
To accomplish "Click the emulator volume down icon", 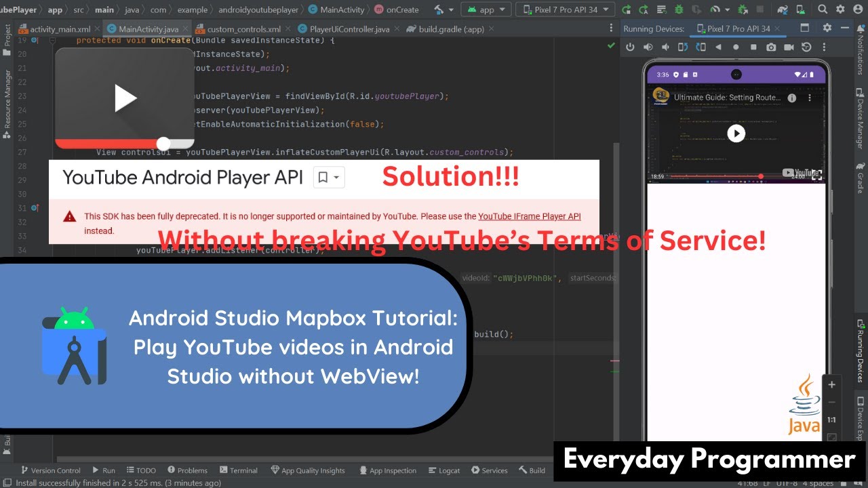I will (x=665, y=47).
